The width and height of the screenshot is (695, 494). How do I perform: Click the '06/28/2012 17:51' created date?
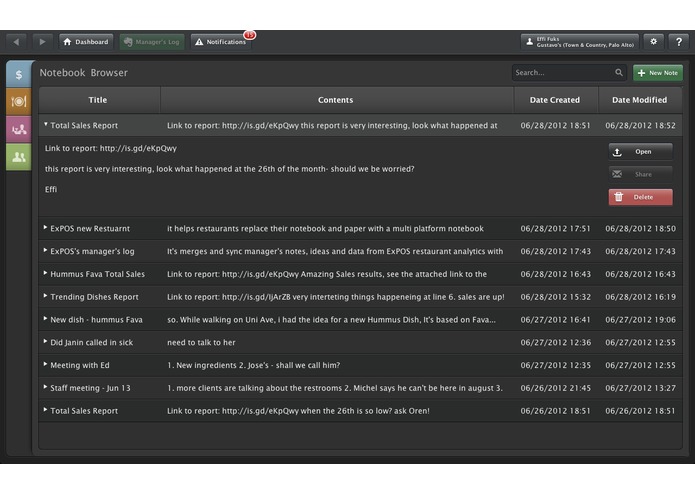tap(555, 229)
